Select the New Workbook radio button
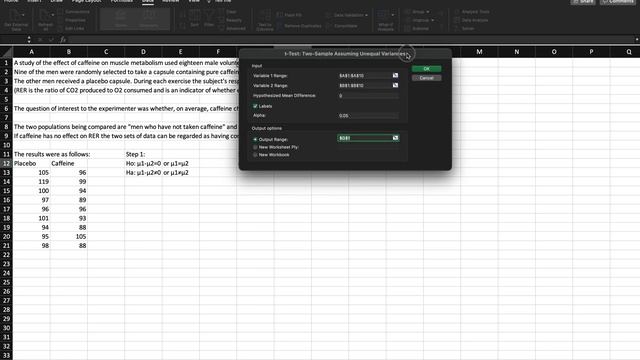 pos(255,155)
